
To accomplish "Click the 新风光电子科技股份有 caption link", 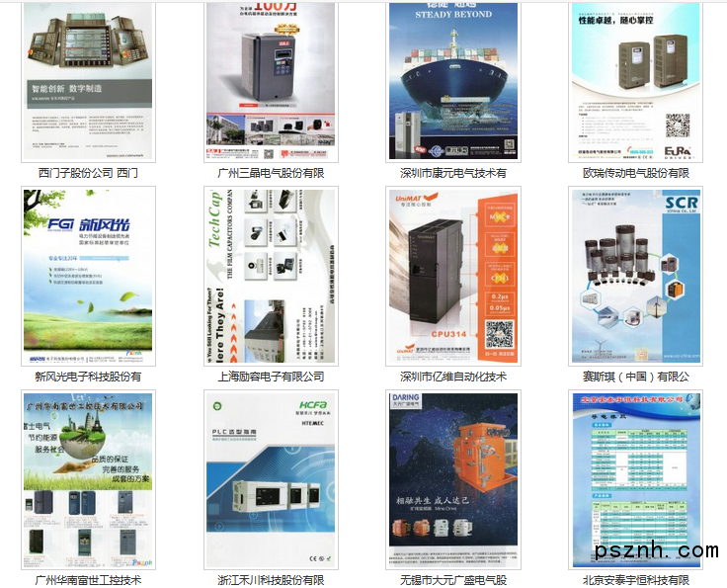I will 88,377.
